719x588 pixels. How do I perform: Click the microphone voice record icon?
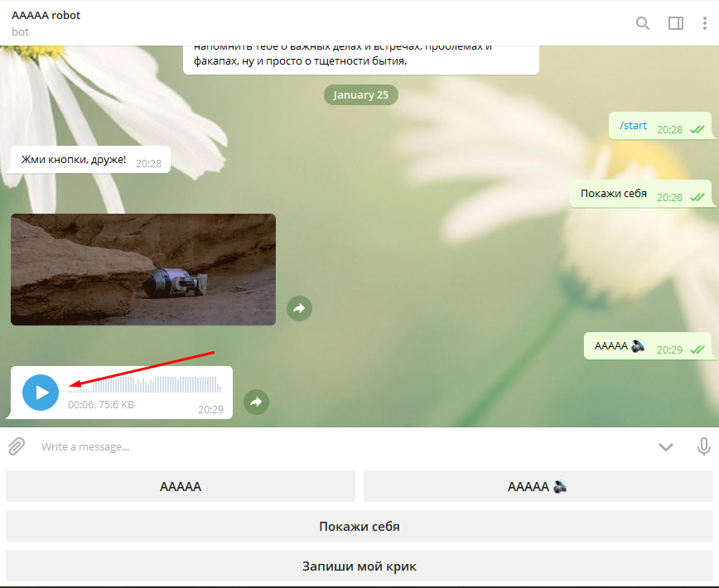pos(703,447)
